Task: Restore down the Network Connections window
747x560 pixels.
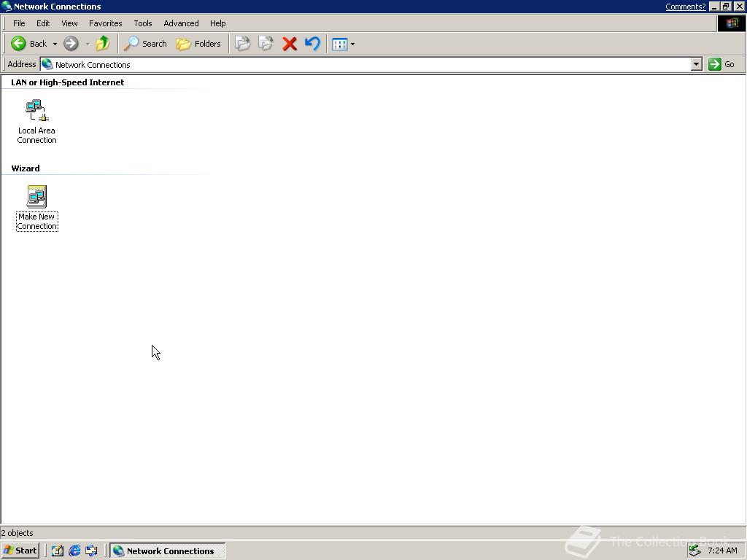Action: [726, 7]
